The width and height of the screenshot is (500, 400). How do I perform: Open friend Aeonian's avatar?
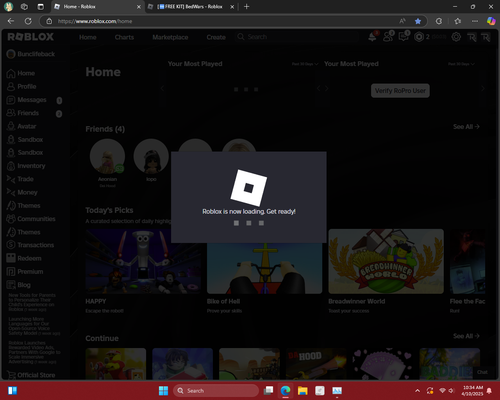point(107,156)
